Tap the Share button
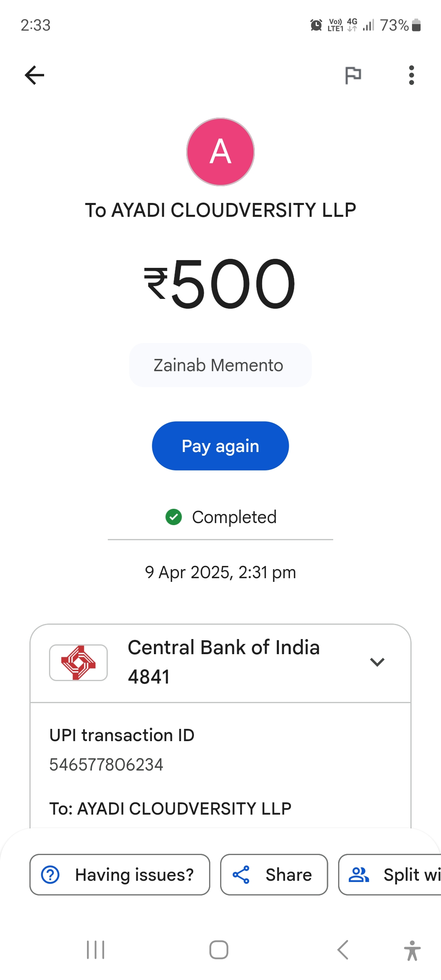 [274, 875]
